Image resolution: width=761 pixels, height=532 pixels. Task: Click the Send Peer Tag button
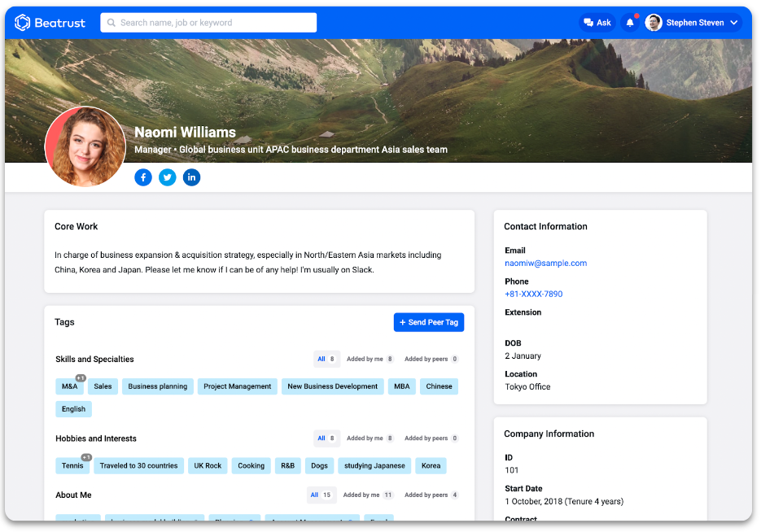(429, 322)
